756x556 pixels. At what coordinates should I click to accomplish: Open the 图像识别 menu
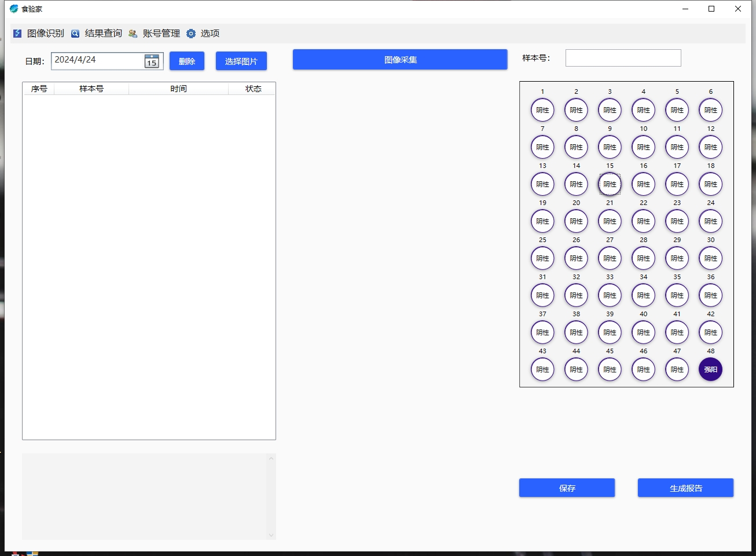[45, 34]
